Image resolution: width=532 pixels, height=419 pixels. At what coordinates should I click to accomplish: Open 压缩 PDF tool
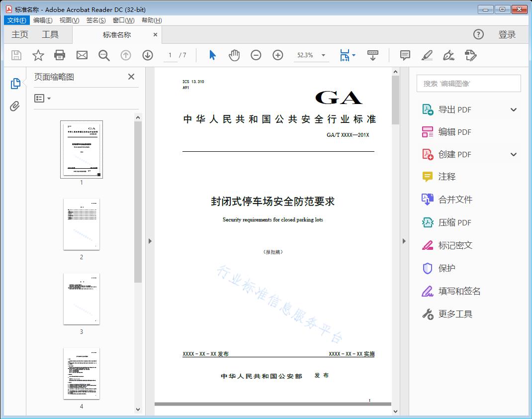(455, 222)
